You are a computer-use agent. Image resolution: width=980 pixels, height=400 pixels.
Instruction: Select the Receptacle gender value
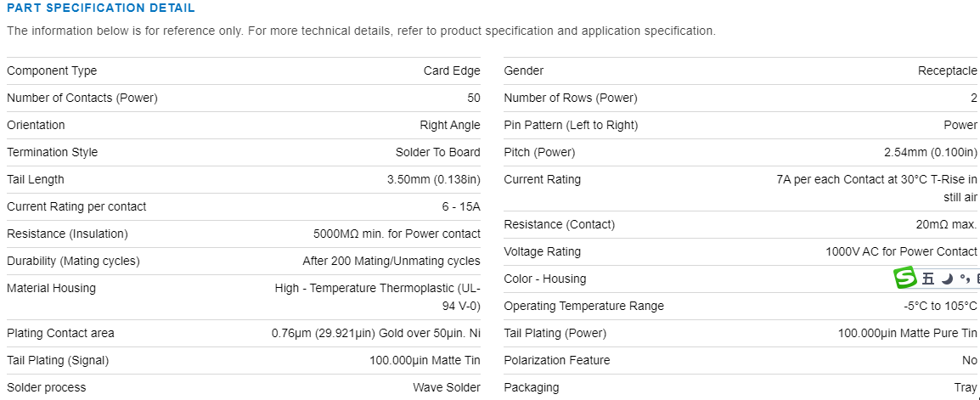click(947, 70)
